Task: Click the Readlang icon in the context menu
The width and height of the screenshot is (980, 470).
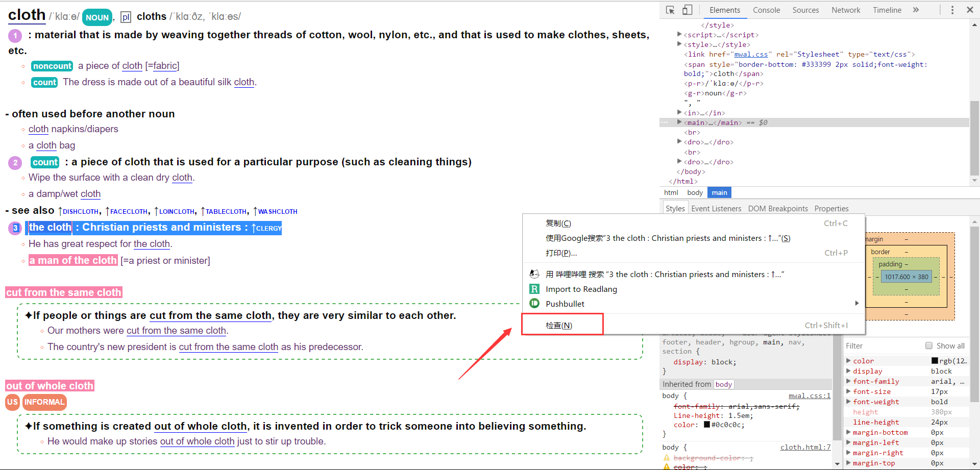Action: coord(534,289)
